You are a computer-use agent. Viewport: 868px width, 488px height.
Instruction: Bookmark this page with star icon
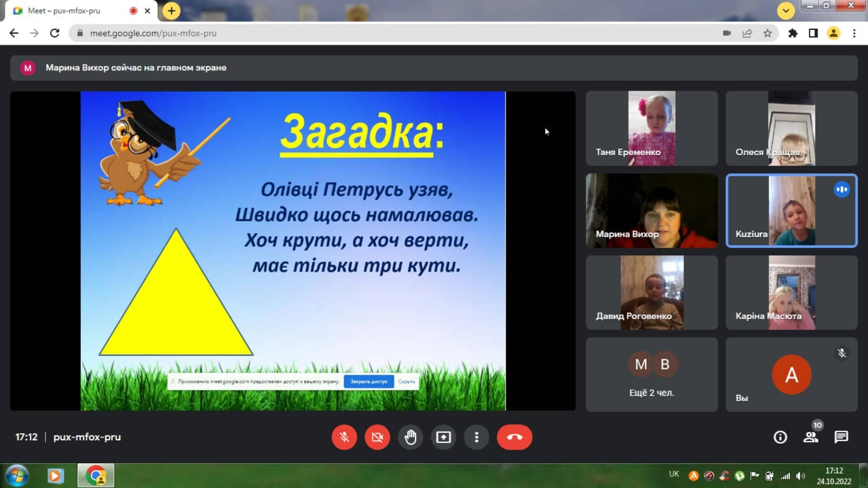(767, 33)
